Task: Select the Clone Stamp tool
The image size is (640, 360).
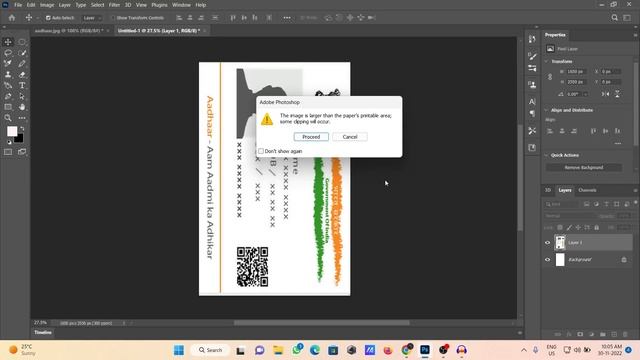Action: (8, 74)
